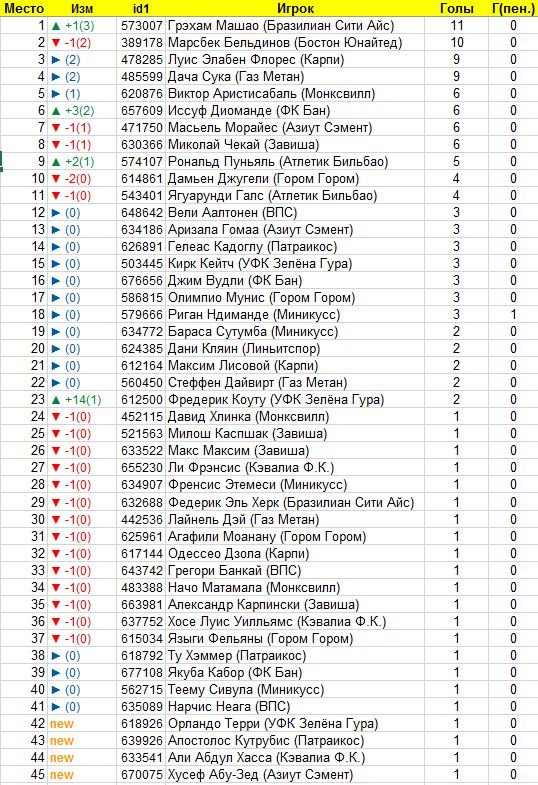538x785 pixels.
Task: Select the Голы column header
Action: (456, 9)
